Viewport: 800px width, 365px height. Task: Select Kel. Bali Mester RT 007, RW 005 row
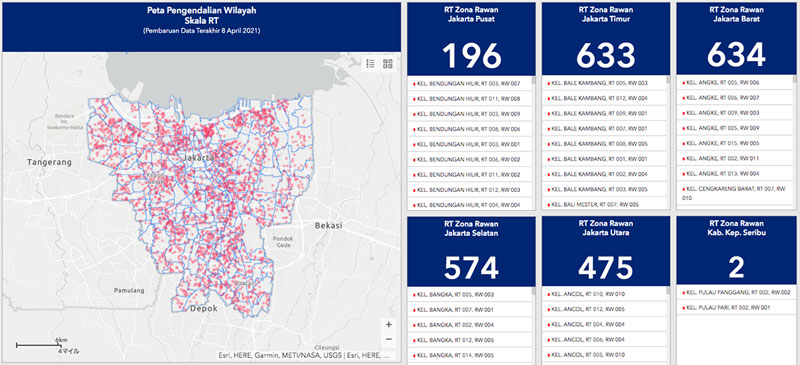pyautogui.click(x=604, y=205)
